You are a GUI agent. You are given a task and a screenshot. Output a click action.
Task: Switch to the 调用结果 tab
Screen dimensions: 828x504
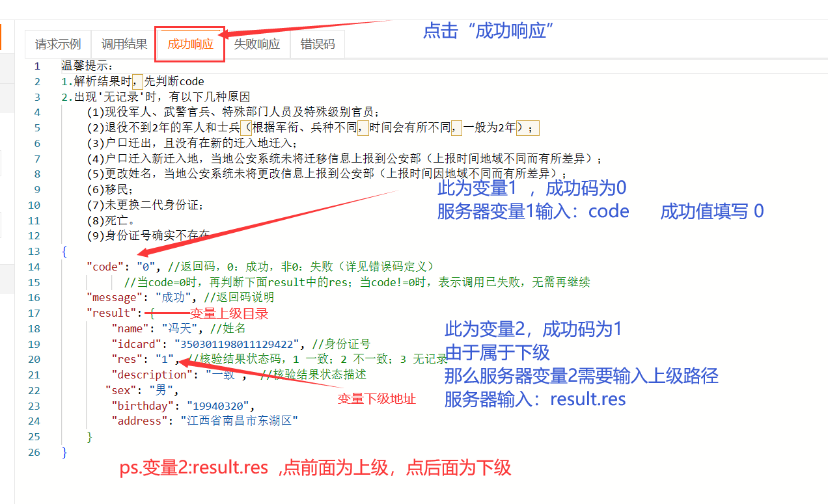click(x=124, y=44)
